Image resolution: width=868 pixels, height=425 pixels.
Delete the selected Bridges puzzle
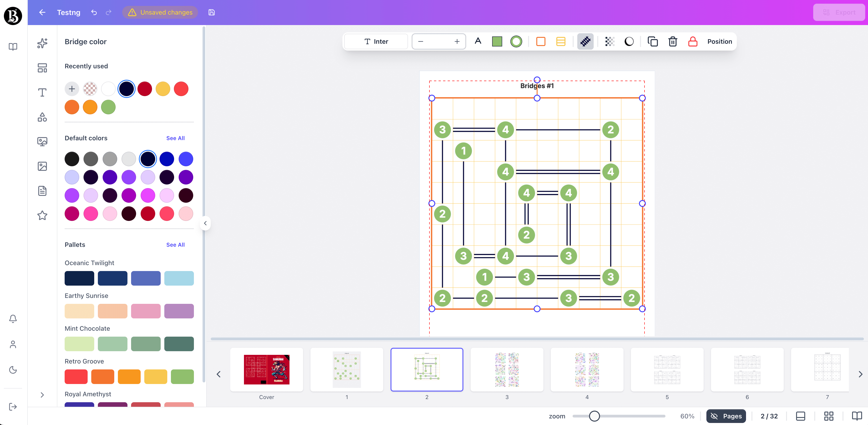[673, 41]
